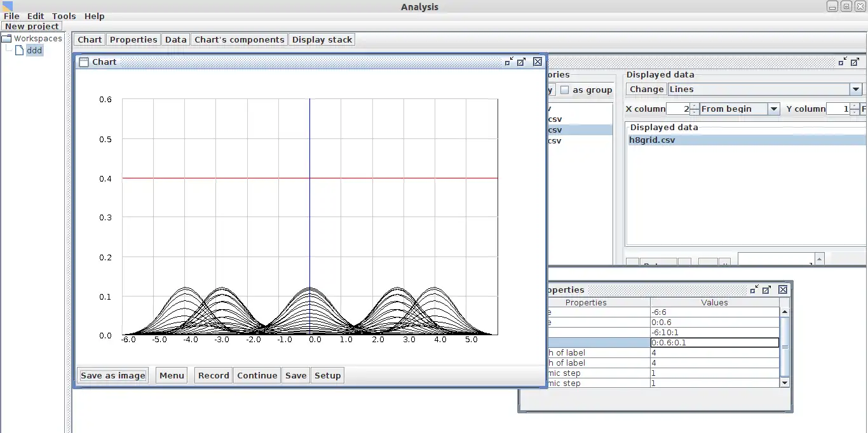Select the ddd document in Workspaces

coord(34,50)
